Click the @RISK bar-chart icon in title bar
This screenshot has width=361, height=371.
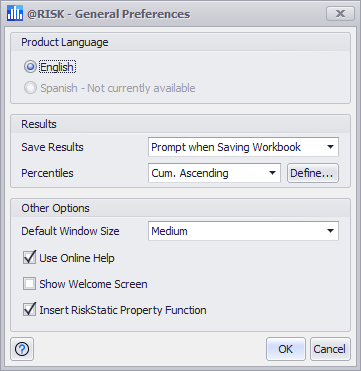tap(15, 13)
